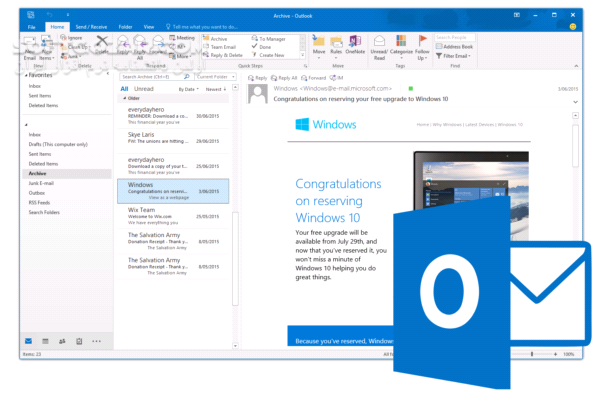Open Ribbon Display Options in the title bar

coord(517,15)
